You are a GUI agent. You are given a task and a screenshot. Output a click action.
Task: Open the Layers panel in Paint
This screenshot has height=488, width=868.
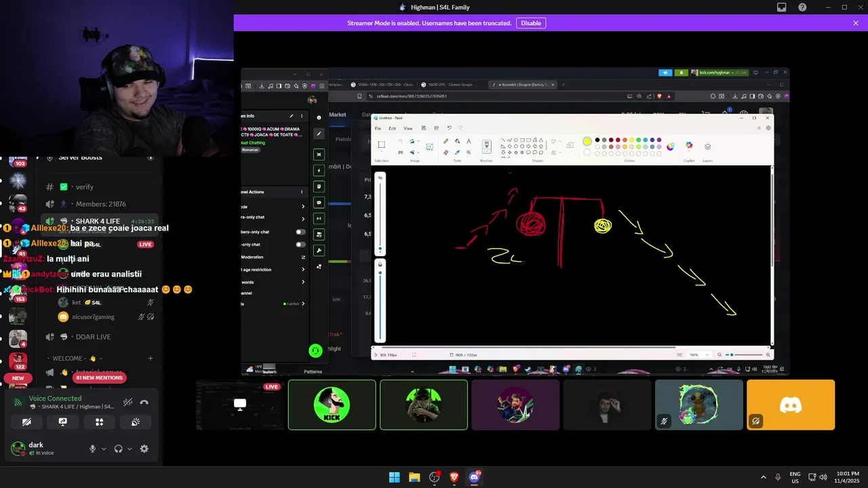coord(707,146)
